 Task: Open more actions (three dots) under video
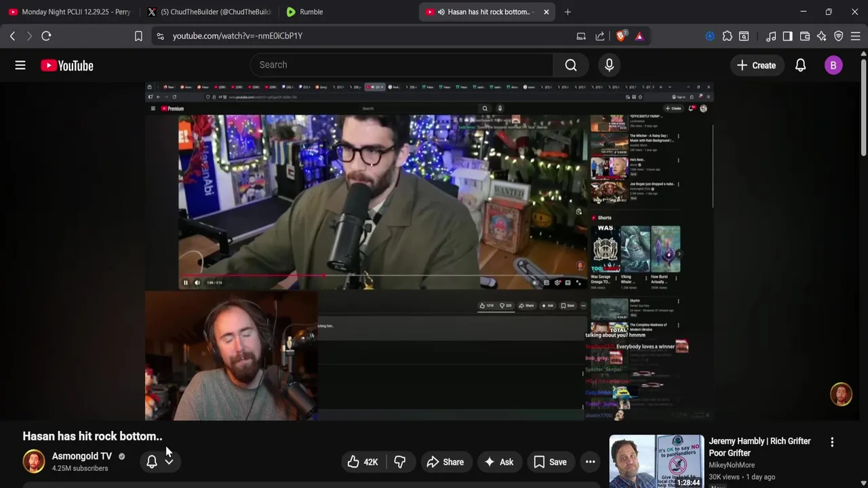[x=590, y=462]
